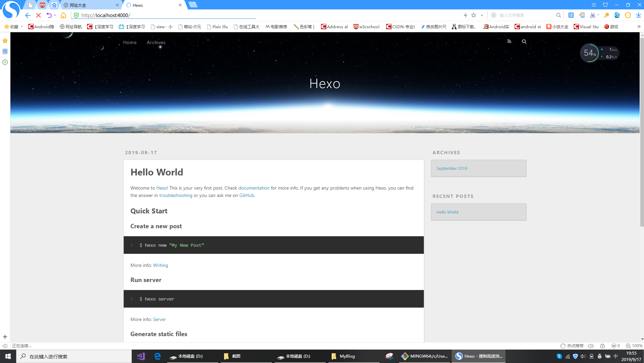Viewport: 644px width, 363px height.
Task: Open the Server more-info link
Action: point(159,319)
